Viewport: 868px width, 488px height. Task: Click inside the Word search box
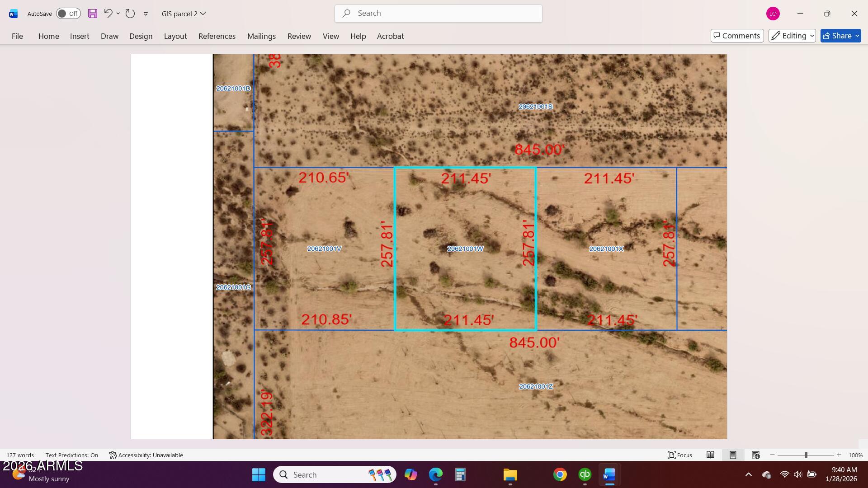tap(438, 13)
